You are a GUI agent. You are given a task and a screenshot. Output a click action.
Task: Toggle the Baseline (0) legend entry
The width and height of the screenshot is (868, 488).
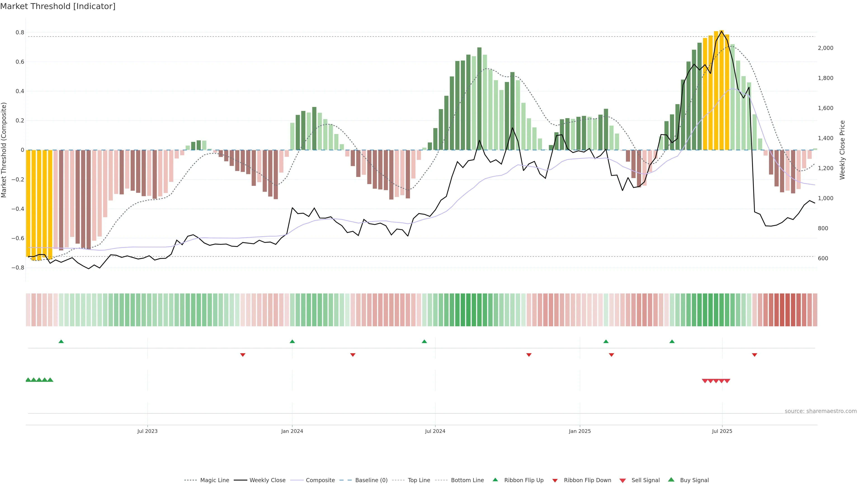[371, 480]
